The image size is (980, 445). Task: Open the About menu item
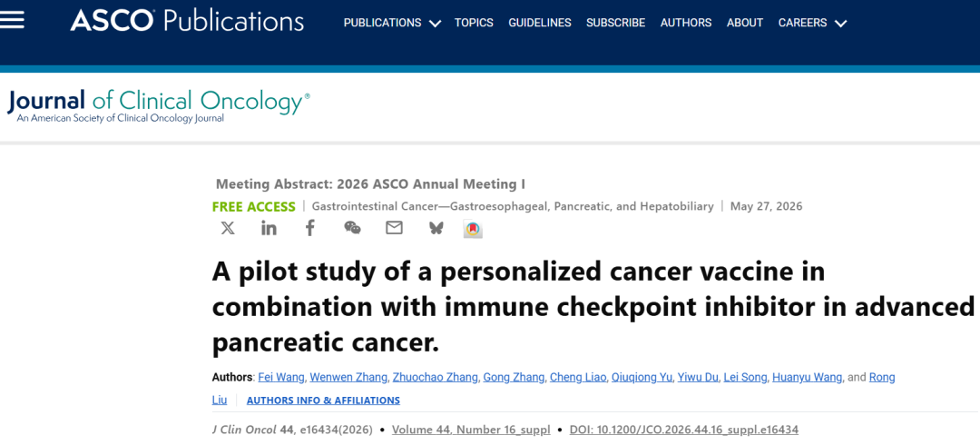pyautogui.click(x=745, y=23)
